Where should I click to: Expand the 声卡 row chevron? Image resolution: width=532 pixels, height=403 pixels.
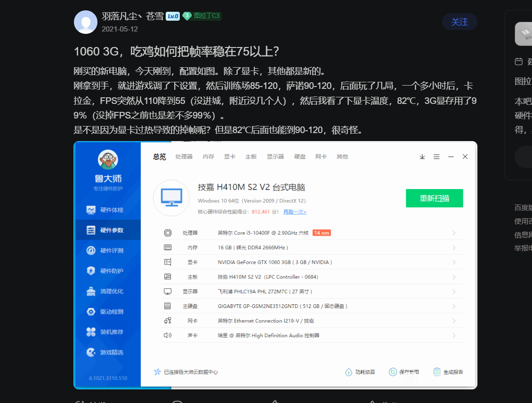pos(454,336)
